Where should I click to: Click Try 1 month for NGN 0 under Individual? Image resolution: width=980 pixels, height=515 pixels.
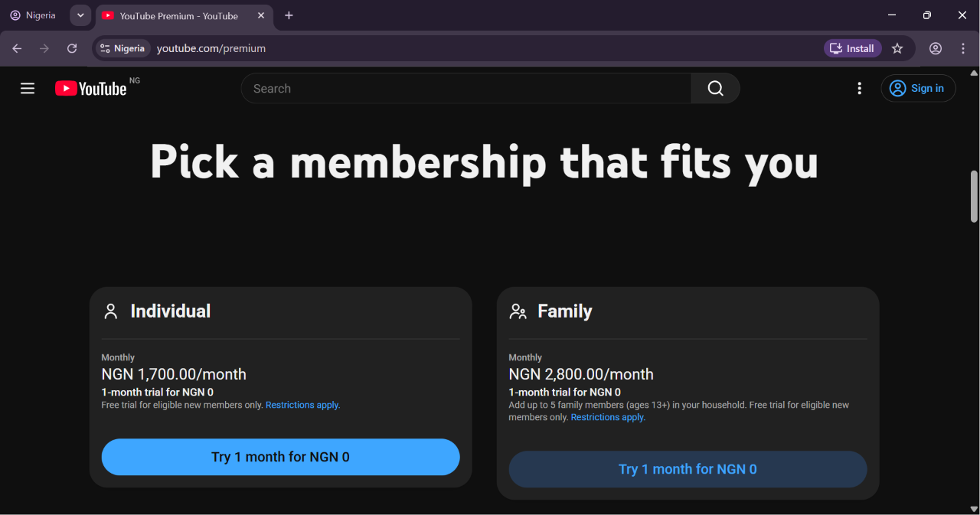pyautogui.click(x=280, y=457)
